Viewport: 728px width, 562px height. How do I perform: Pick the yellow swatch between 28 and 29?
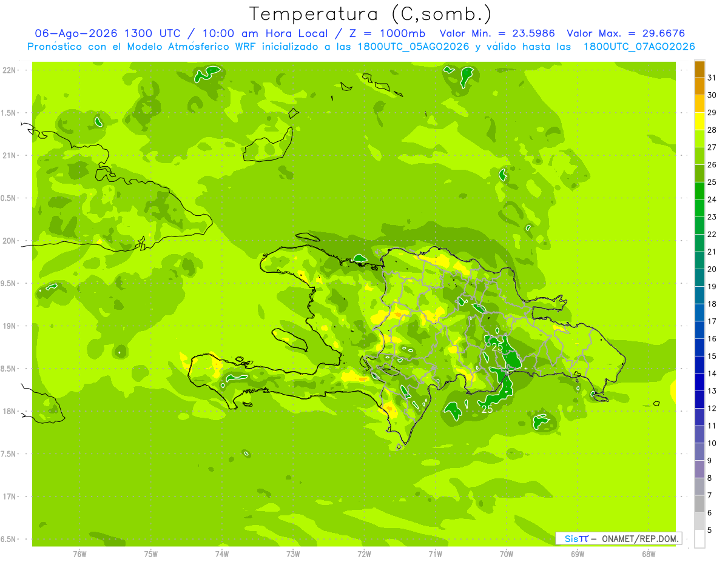pyautogui.click(x=699, y=122)
